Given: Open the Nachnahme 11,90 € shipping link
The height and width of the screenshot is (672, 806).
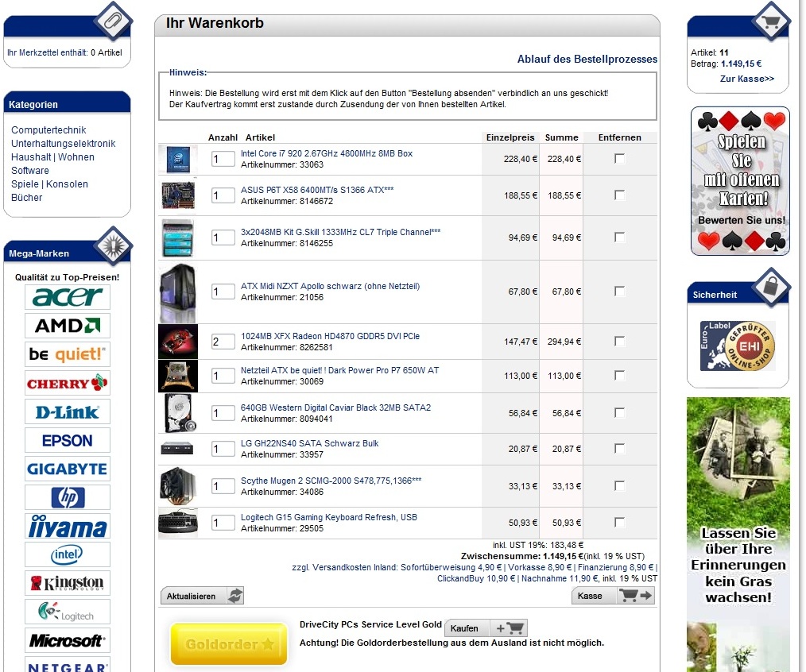Looking at the screenshot, I should 560,578.
